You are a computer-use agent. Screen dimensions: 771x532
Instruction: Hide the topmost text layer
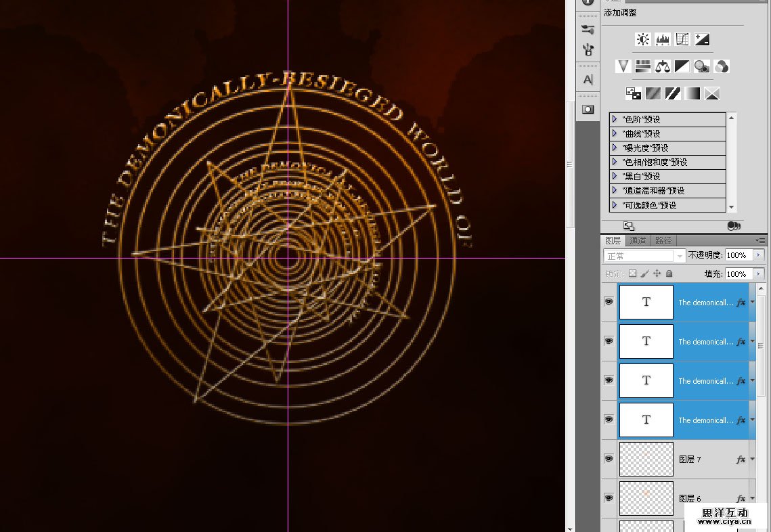tap(609, 302)
